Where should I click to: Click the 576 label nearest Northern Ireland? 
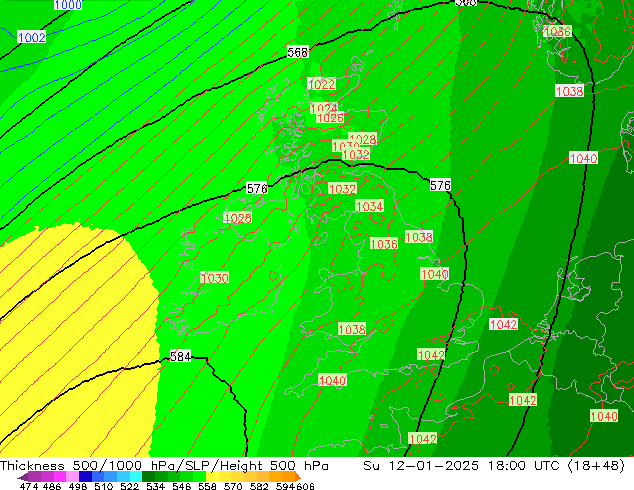[257, 188]
